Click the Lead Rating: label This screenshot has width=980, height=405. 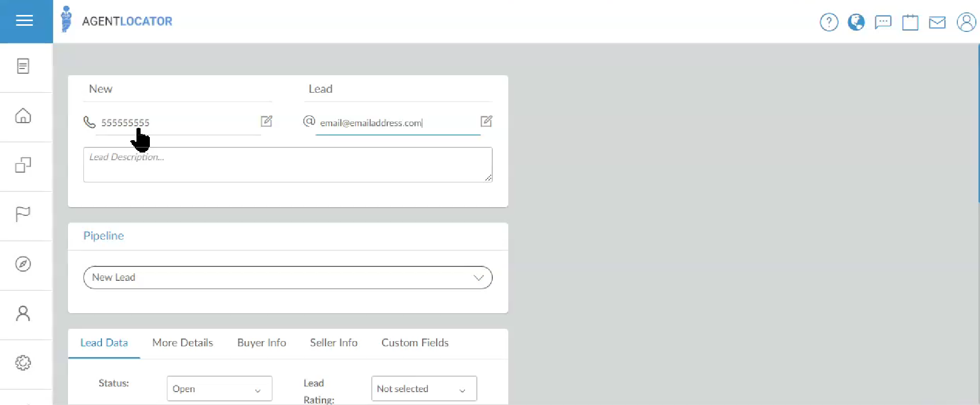tap(319, 391)
